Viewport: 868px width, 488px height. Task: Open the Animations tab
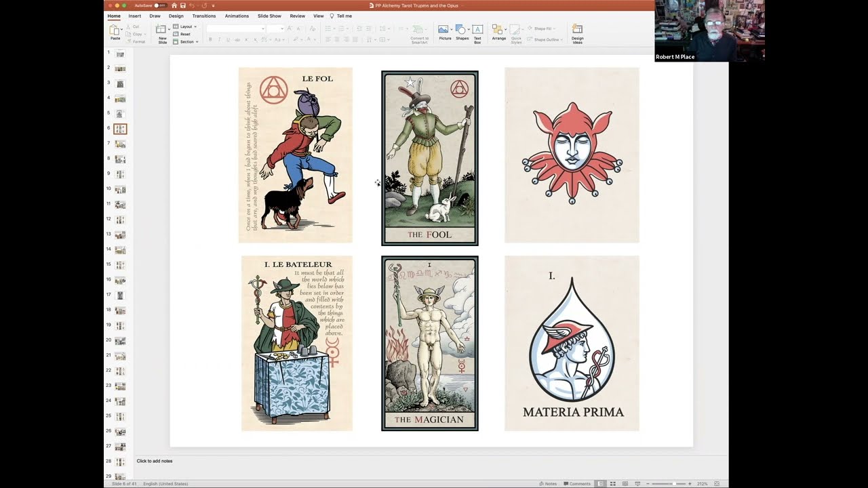click(x=237, y=16)
